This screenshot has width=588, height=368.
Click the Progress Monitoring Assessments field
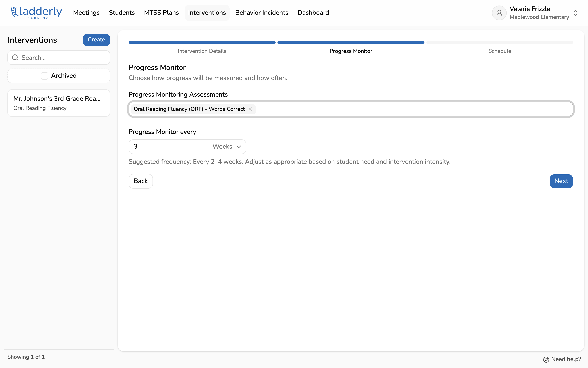351,109
